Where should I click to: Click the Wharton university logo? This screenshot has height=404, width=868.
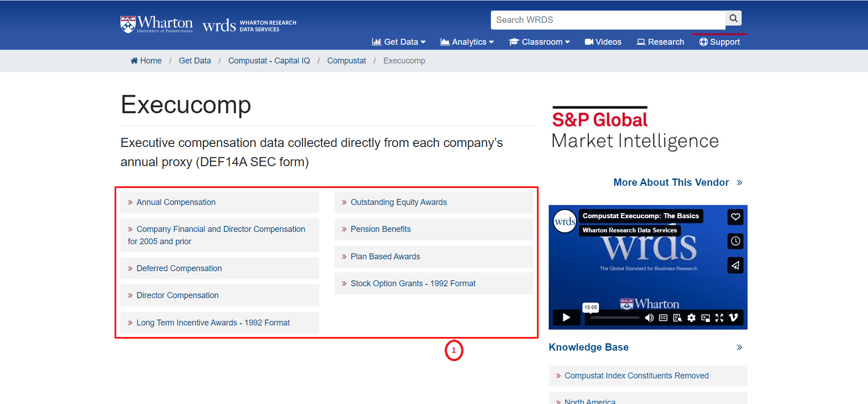point(156,25)
